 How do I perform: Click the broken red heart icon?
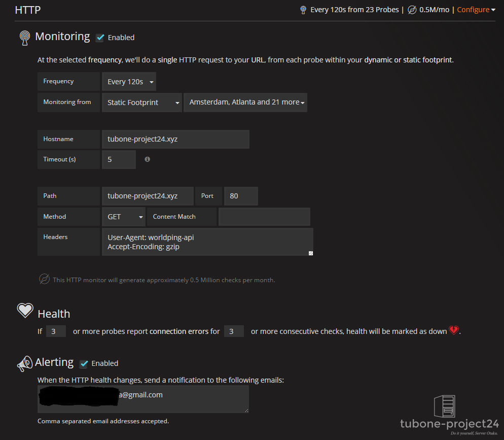(453, 331)
